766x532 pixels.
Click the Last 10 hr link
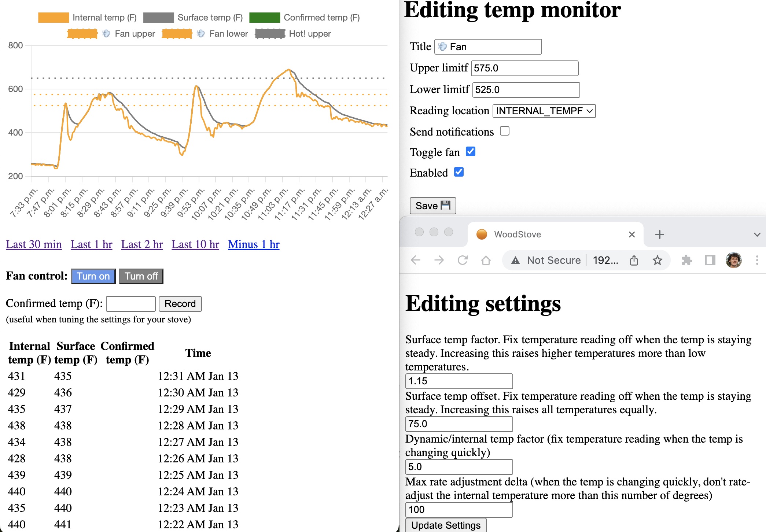(195, 244)
